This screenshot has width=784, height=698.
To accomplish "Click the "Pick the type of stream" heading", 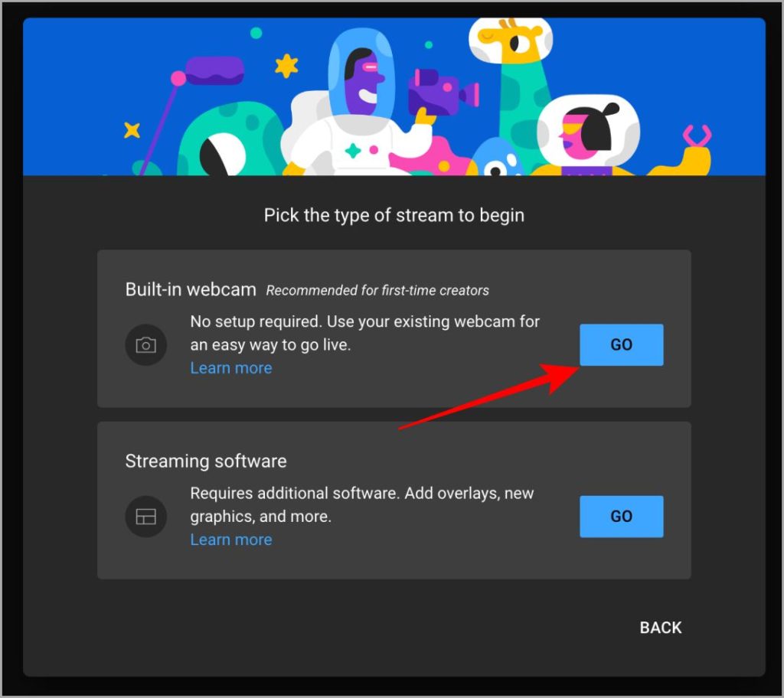I will pyautogui.click(x=394, y=216).
